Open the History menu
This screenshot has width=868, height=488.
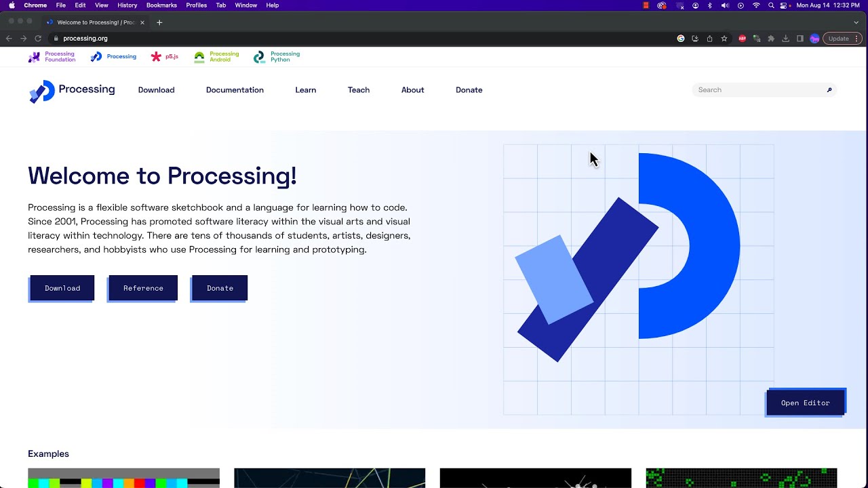pyautogui.click(x=127, y=5)
